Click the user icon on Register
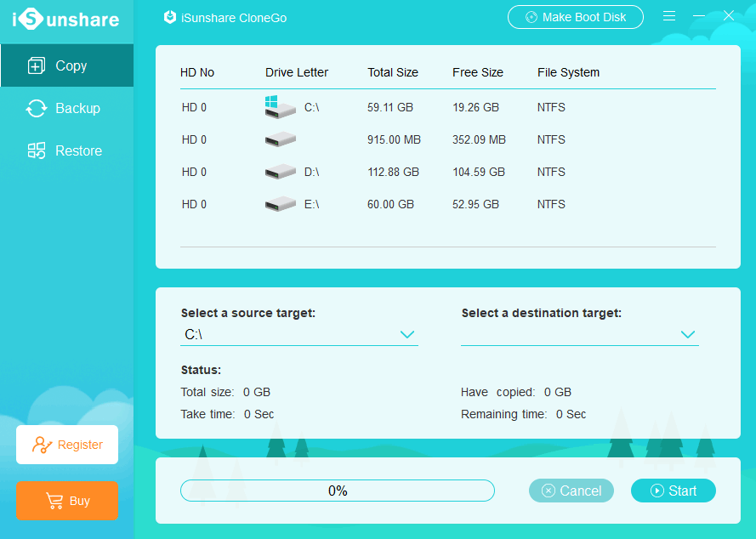The height and width of the screenshot is (539, 756). coord(42,445)
